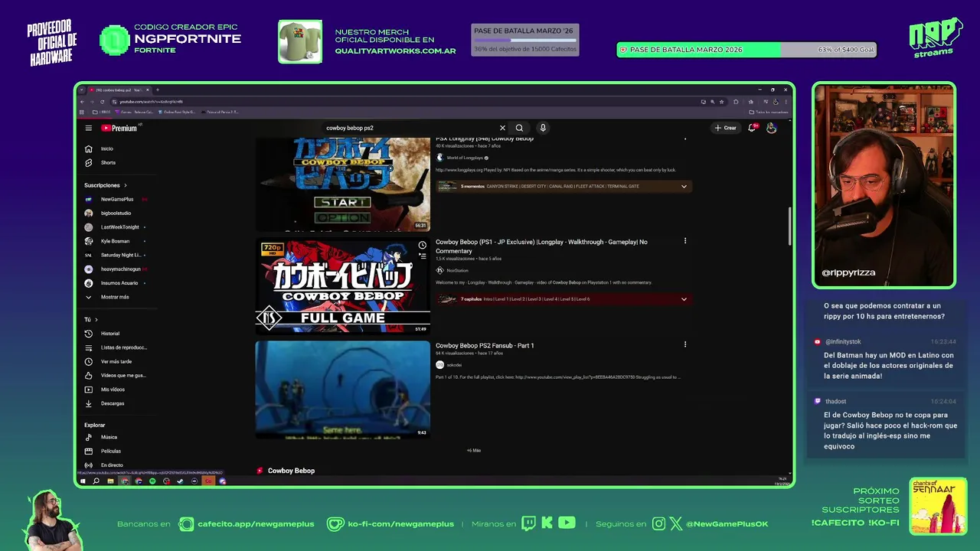The image size is (980, 551).
Task: Open the Cowboy Bebop PS1 JP Exclusive title
Action: (x=541, y=246)
